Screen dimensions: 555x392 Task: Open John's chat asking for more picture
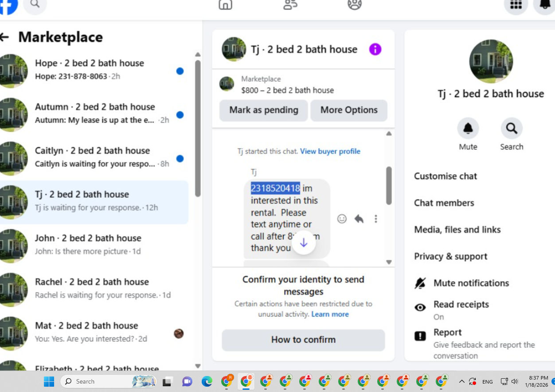(x=94, y=246)
